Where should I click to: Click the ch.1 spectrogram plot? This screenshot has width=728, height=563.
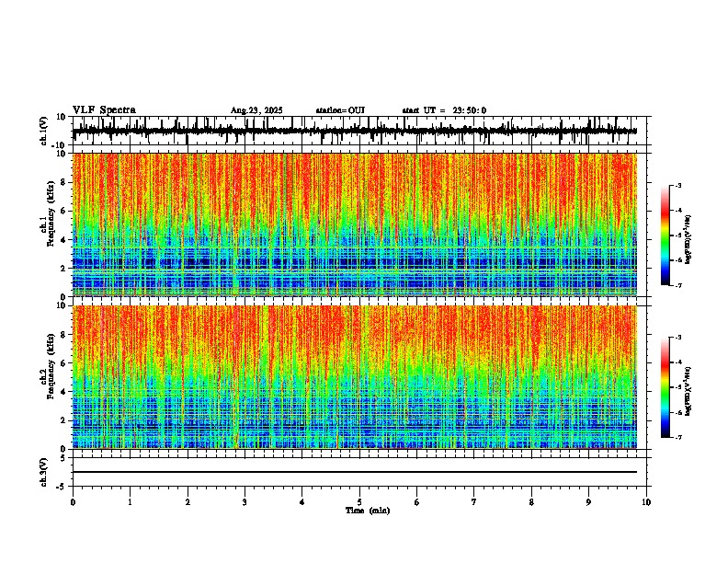point(355,224)
